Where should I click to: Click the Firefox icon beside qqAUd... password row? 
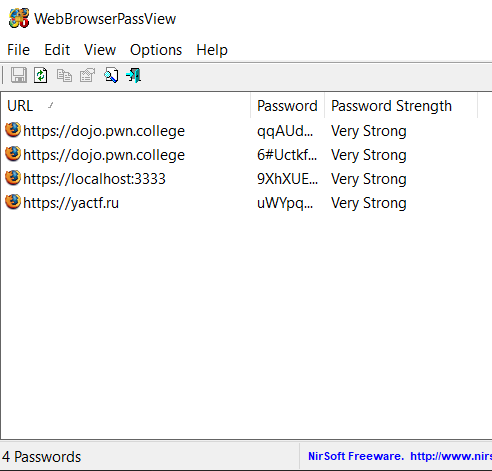click(13, 130)
